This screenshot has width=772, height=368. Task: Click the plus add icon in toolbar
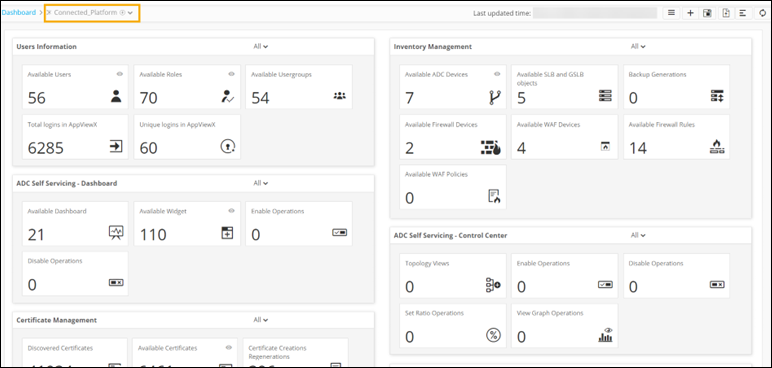[x=690, y=13]
